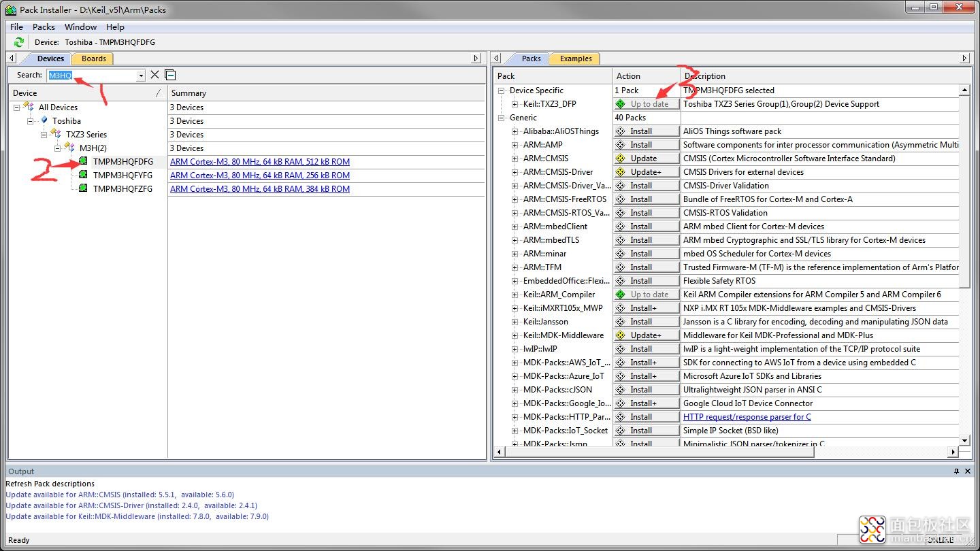Viewport: 980px width, 551px height.
Task: Click the green refresh packs icon
Action: pyautogui.click(x=18, y=42)
